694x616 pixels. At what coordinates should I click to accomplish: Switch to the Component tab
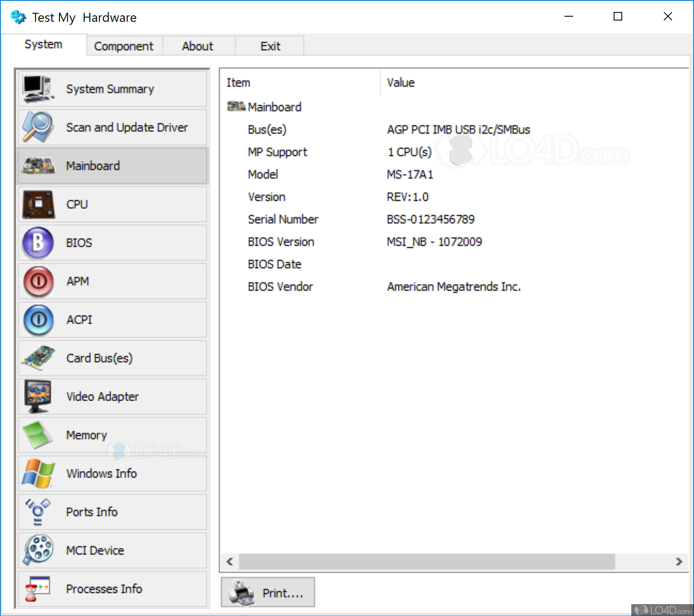tap(124, 46)
